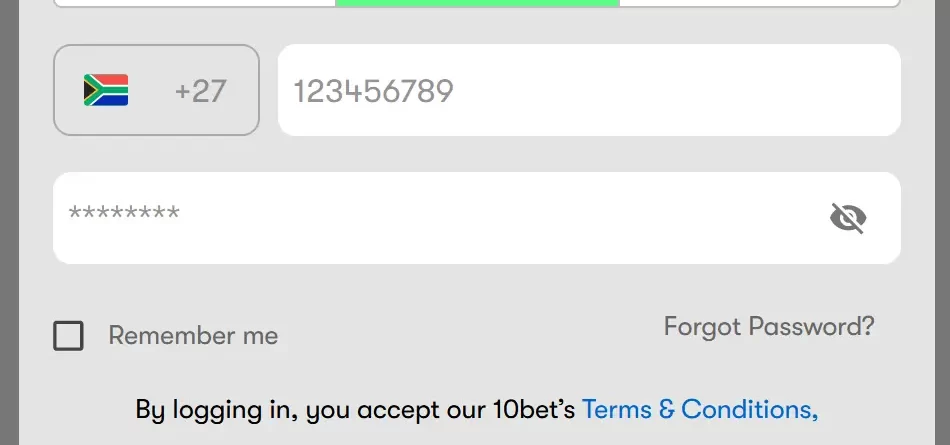Click the masked asterisks password placeholder
This screenshot has height=445, width=950.
tap(124, 214)
